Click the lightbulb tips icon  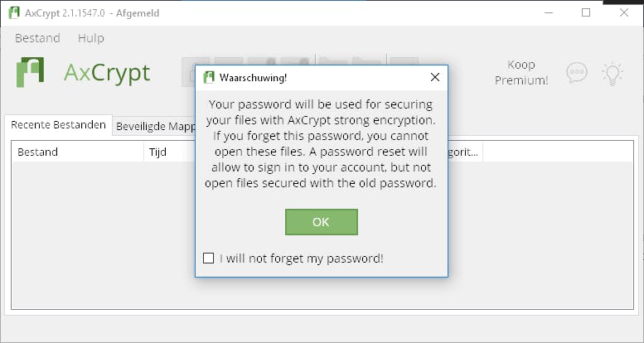click(612, 73)
